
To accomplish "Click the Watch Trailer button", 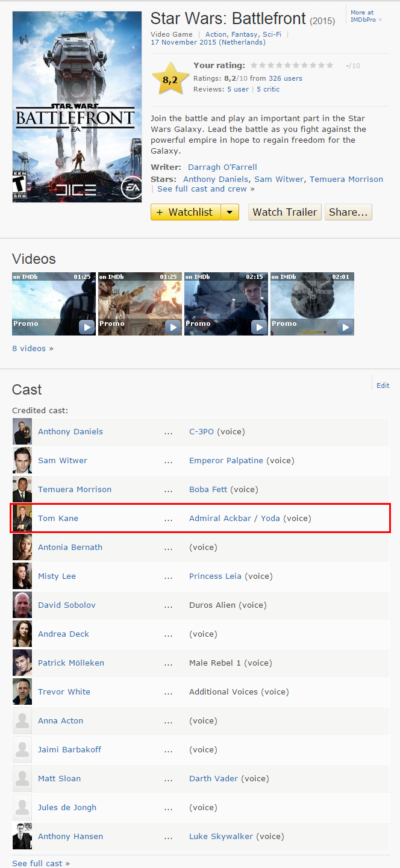I will click(284, 212).
